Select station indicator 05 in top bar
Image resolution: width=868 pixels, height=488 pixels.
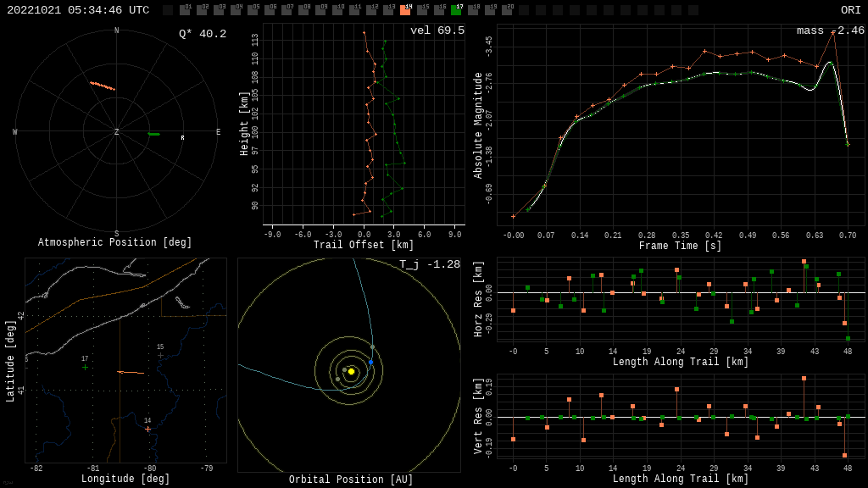[x=253, y=9]
